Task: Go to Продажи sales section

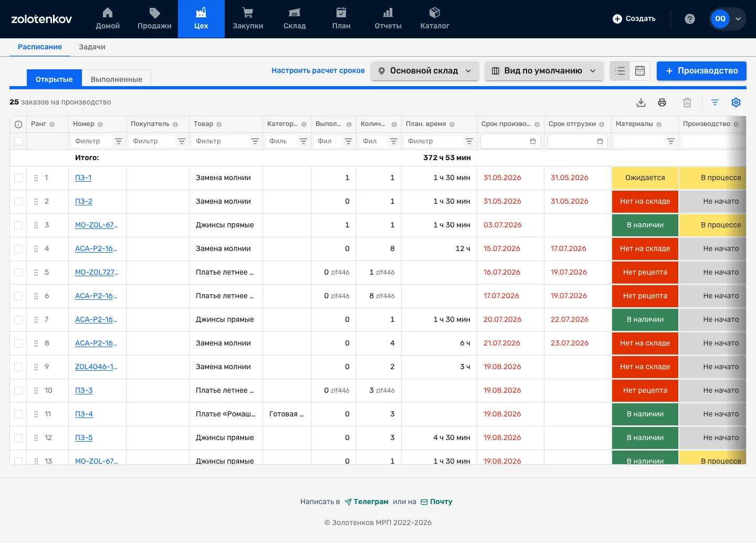Action: (x=154, y=19)
